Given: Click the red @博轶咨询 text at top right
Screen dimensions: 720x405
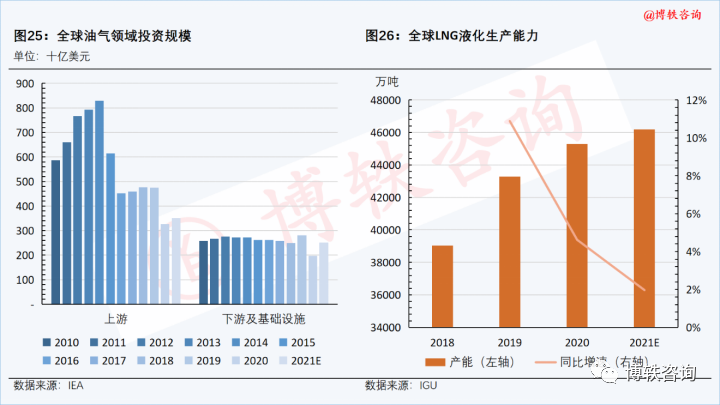Looking at the screenshot, I should (x=671, y=14).
